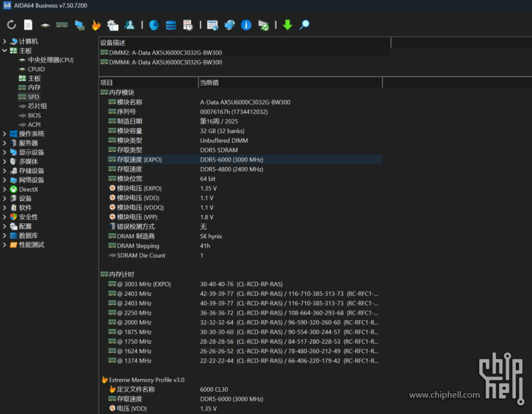Select the @ 1374 MHz timing row
The height and width of the screenshot is (414, 532).
[x=245, y=361]
